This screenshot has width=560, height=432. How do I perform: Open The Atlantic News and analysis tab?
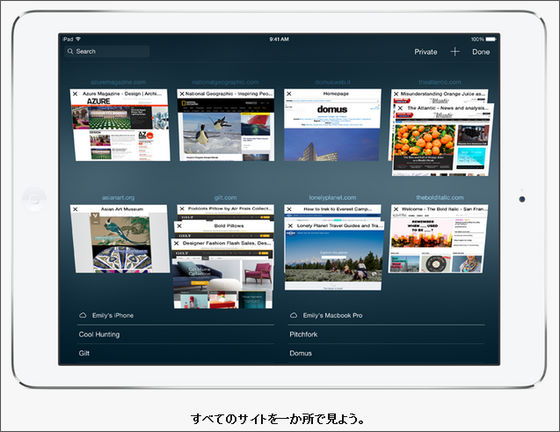(443, 140)
